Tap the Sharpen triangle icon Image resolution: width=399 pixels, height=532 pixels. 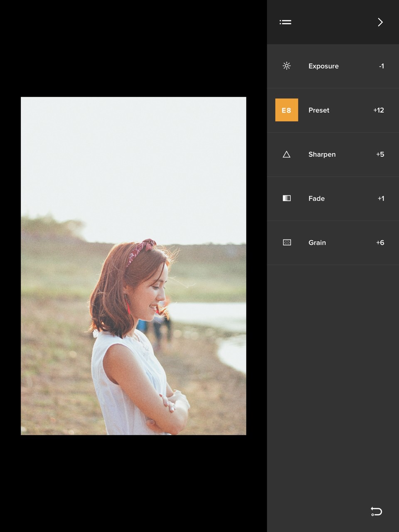pos(286,154)
